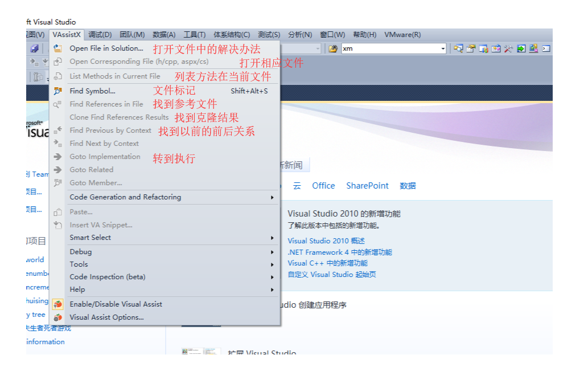Image resolution: width=588 pixels, height=371 pixels.
Task: Open the xm combo box dropdown arrow
Action: [x=443, y=49]
